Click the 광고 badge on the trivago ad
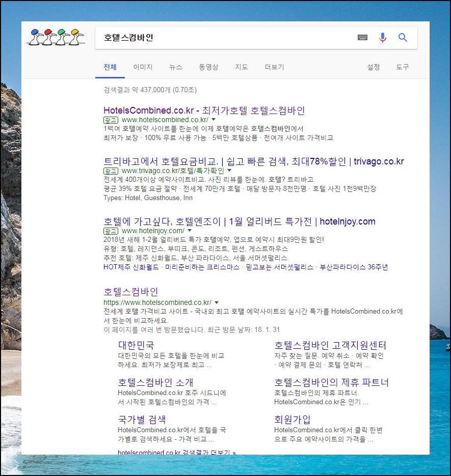This screenshot has width=451, height=476. coord(111,171)
